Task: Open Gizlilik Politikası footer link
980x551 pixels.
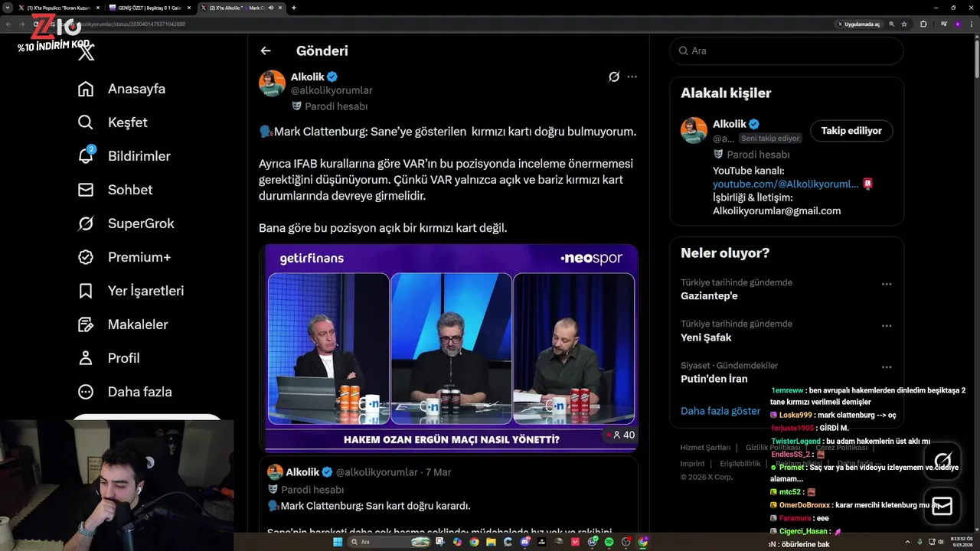Action: (x=773, y=448)
